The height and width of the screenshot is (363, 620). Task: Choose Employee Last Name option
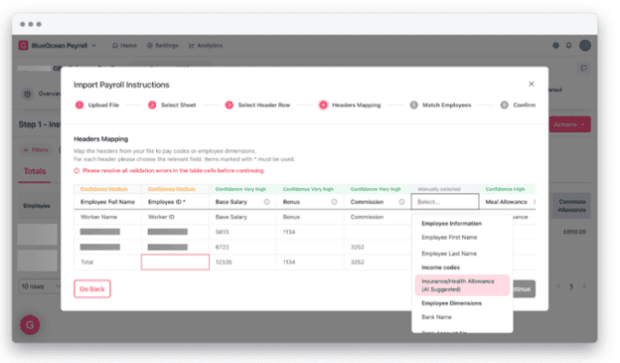coord(449,253)
